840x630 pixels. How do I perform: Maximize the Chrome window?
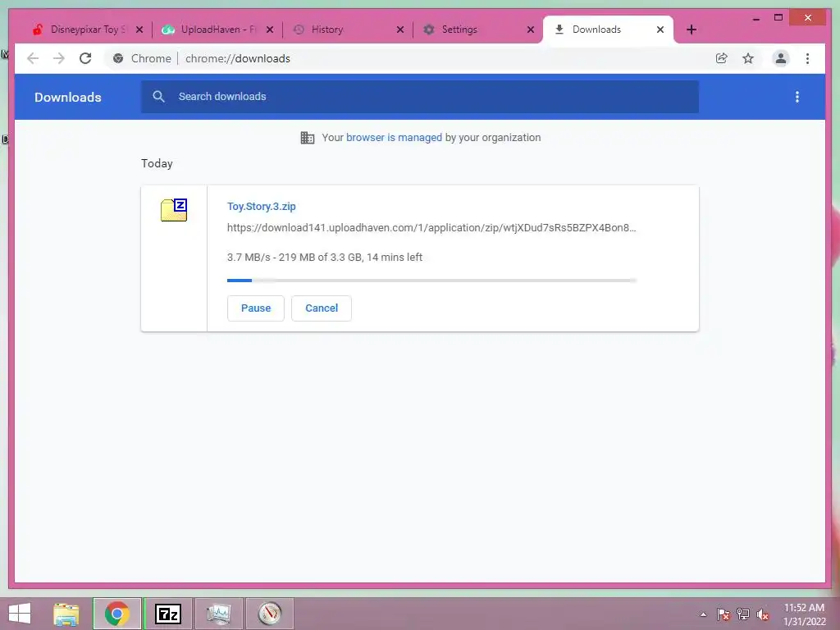coord(778,18)
